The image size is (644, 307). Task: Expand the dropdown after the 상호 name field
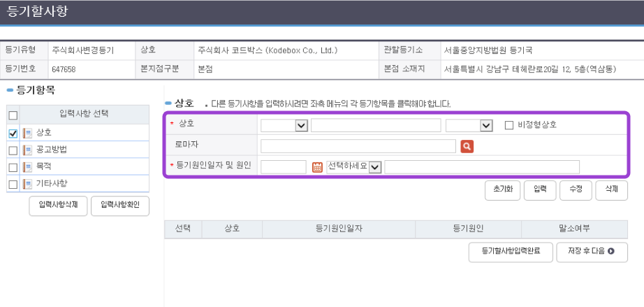(x=469, y=125)
